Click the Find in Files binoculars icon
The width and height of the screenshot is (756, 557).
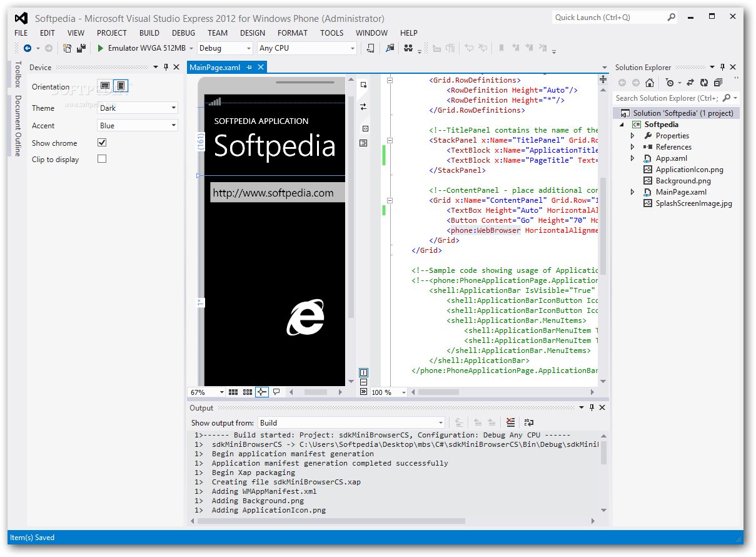[408, 48]
